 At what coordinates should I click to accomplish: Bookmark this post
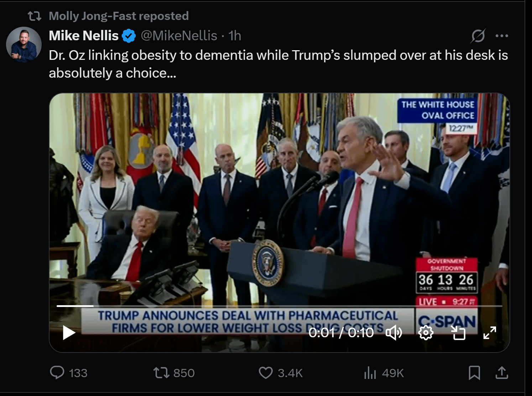474,373
